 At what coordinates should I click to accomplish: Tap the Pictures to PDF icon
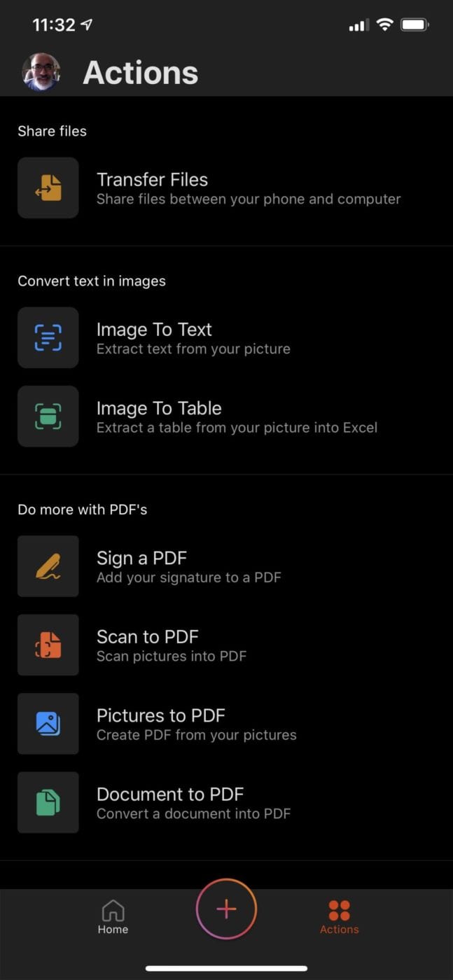click(x=48, y=723)
